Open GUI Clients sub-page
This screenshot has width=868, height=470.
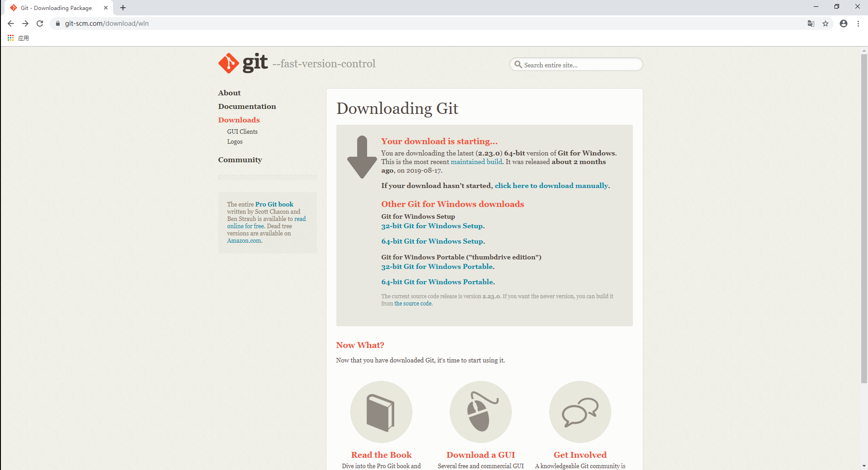pyautogui.click(x=242, y=132)
